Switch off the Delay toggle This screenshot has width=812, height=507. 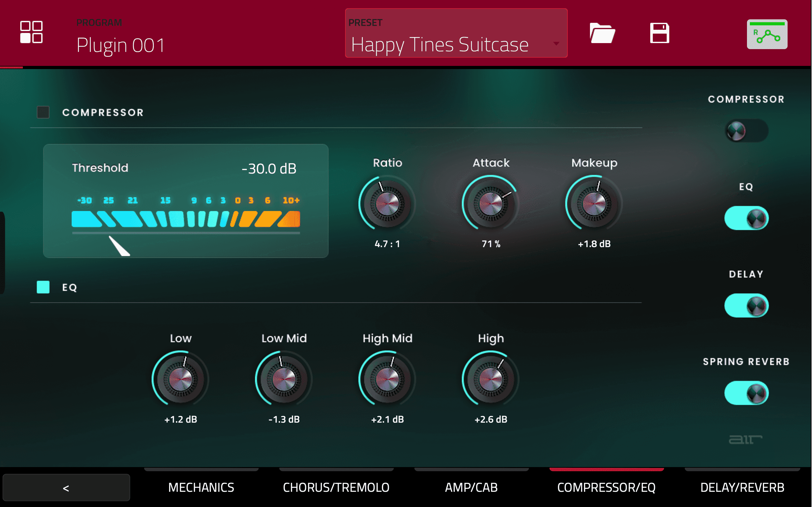[746, 305]
